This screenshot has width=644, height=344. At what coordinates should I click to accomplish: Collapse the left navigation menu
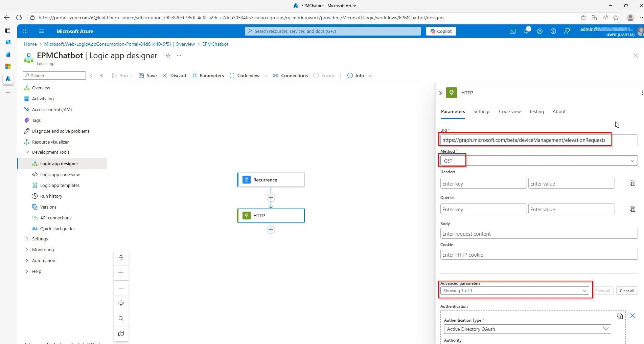[x=101, y=76]
